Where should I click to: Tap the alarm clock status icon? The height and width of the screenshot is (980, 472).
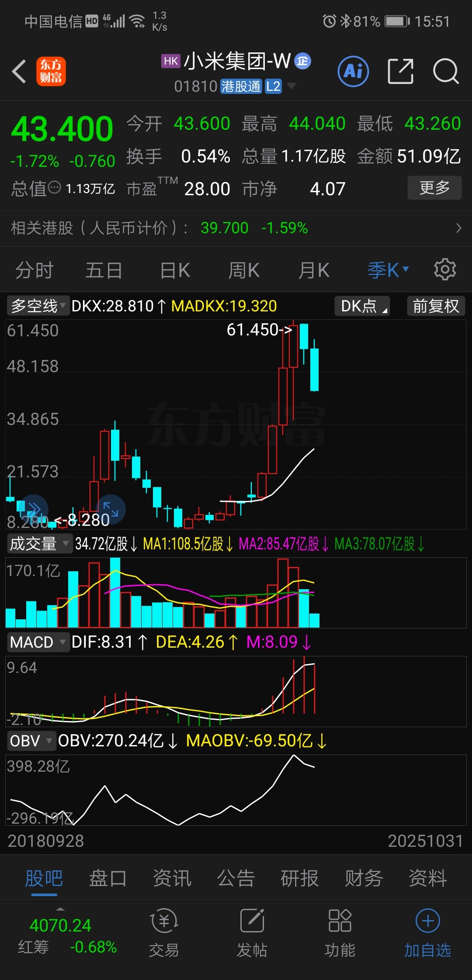tap(330, 21)
